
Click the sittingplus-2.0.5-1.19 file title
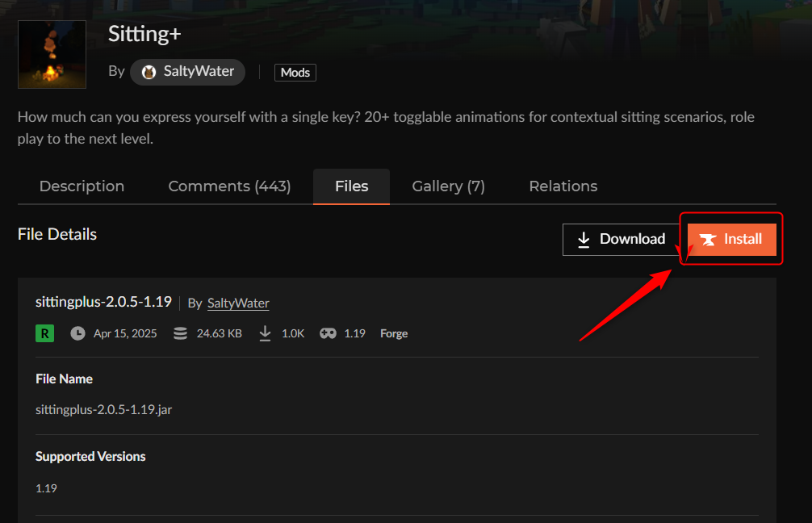pos(103,302)
